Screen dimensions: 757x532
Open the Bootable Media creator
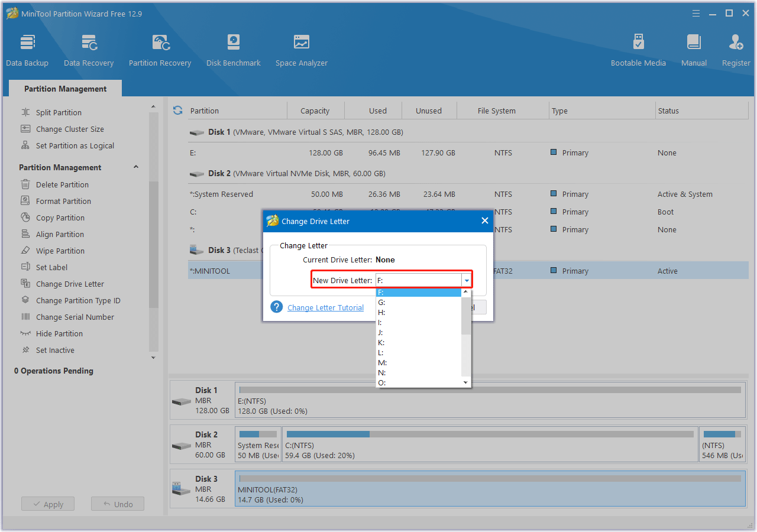(638, 48)
